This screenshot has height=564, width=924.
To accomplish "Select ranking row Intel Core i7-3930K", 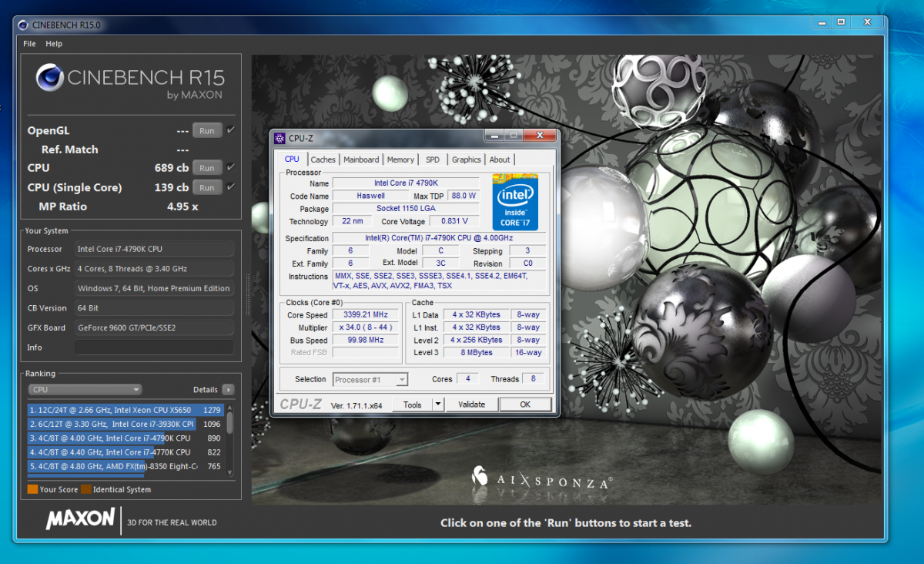I will click(126, 424).
